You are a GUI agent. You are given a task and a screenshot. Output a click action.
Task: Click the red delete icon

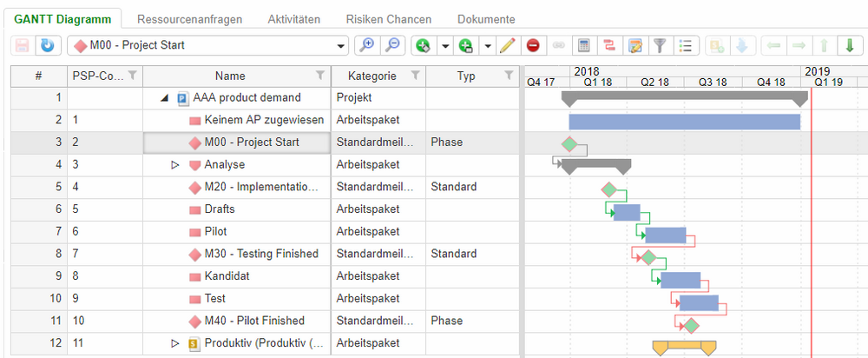(x=533, y=45)
